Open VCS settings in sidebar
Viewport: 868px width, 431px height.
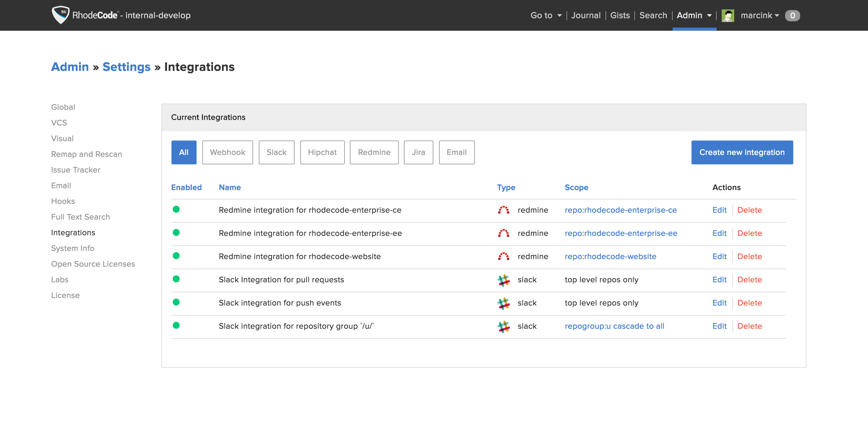[59, 123]
